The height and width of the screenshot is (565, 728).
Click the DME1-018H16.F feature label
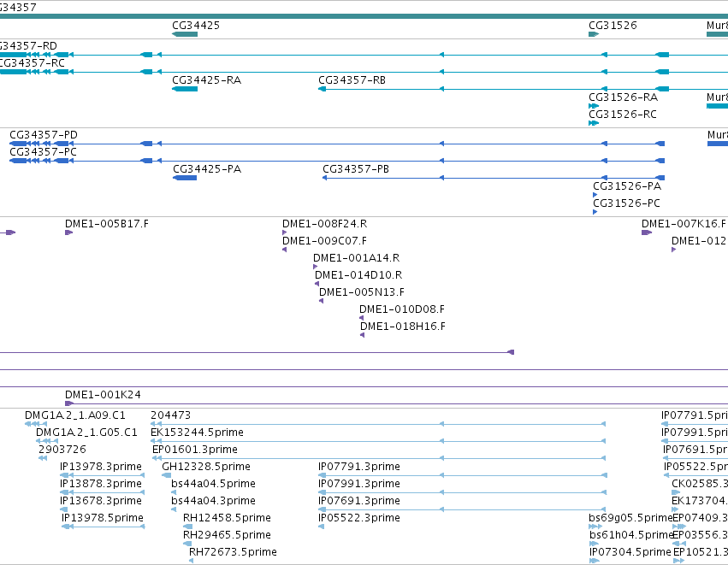[403, 327]
